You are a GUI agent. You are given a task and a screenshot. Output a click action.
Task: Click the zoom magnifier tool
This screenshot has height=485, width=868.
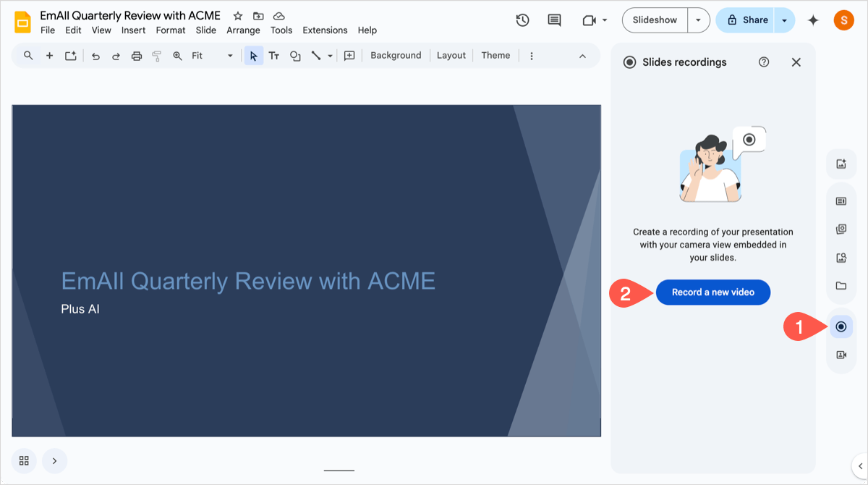(x=177, y=56)
